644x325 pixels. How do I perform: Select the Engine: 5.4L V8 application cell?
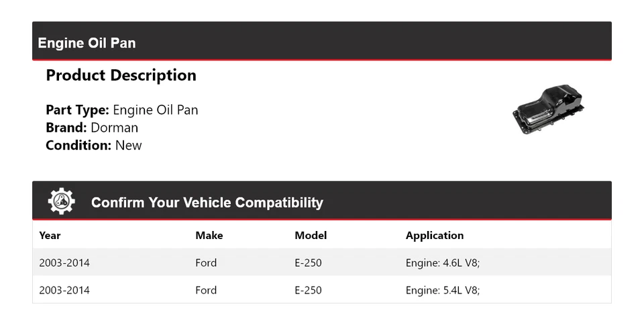(443, 290)
